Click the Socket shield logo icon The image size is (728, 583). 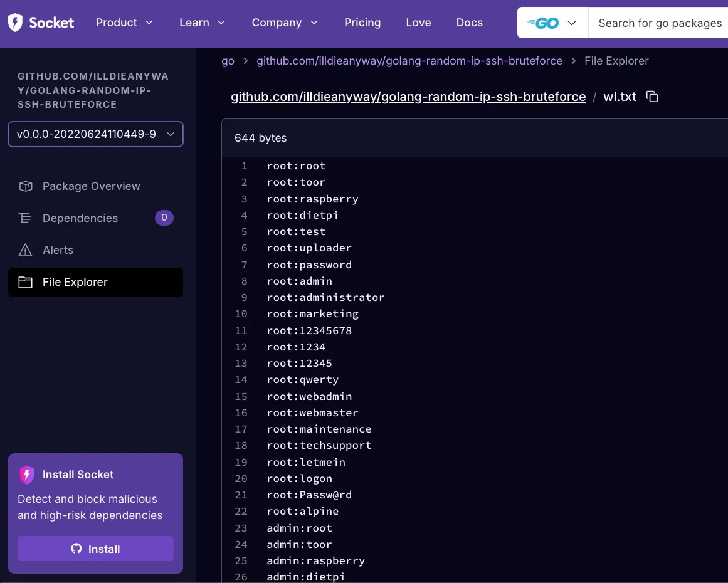click(x=15, y=23)
